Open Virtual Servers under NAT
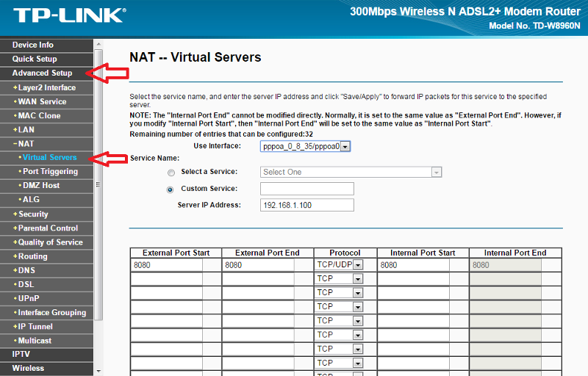The height and width of the screenshot is (376, 588). pyautogui.click(x=49, y=158)
